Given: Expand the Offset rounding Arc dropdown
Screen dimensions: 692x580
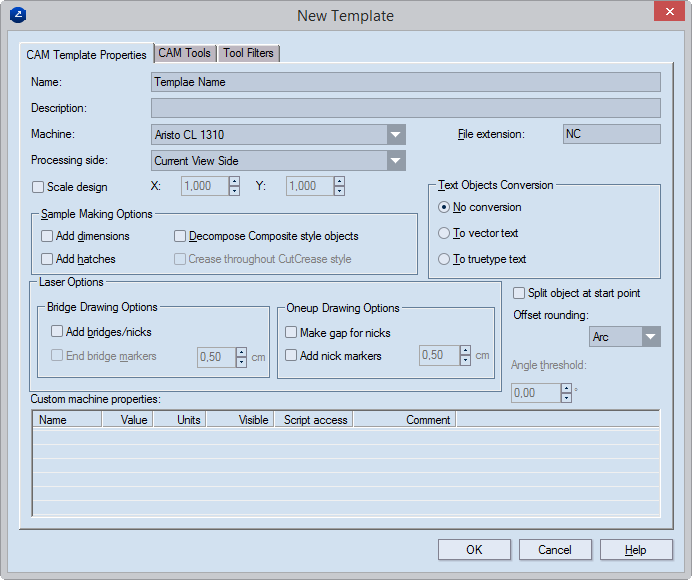Looking at the screenshot, I should pos(650,337).
